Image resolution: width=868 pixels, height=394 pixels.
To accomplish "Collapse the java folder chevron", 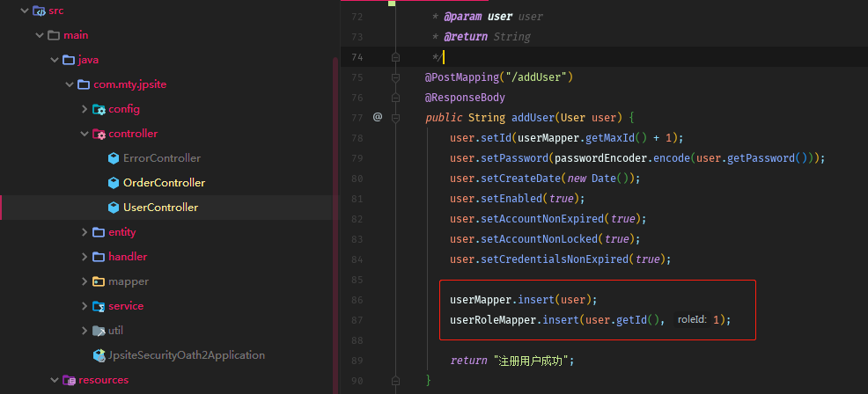I will click(55, 60).
